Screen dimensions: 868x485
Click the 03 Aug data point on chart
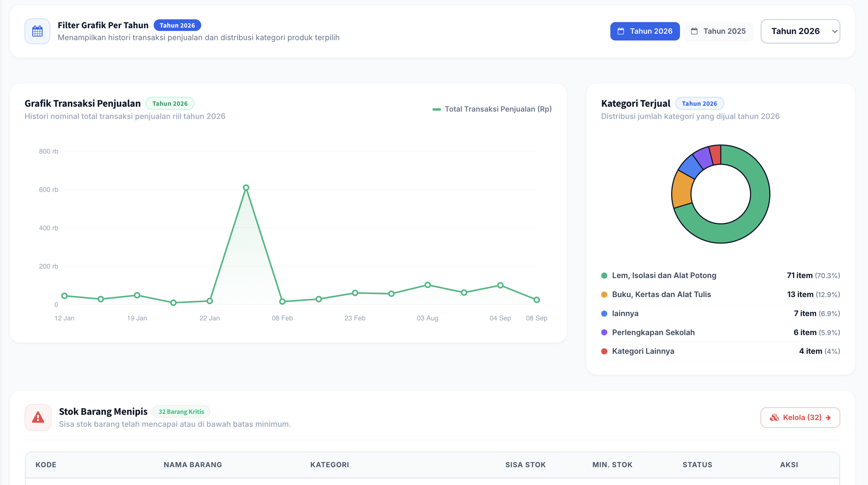pos(428,285)
